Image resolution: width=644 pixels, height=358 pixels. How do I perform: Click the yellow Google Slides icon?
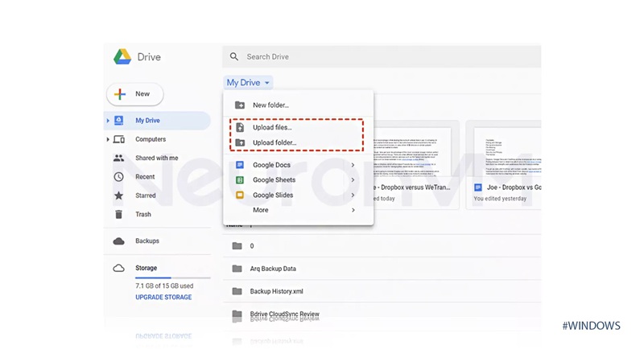pyautogui.click(x=240, y=195)
